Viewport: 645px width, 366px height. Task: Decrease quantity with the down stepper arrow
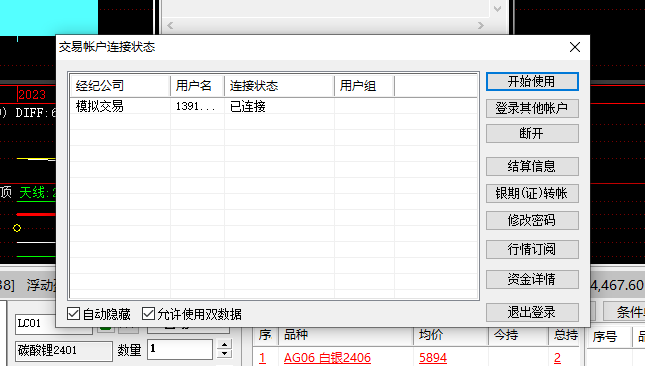click(x=224, y=354)
